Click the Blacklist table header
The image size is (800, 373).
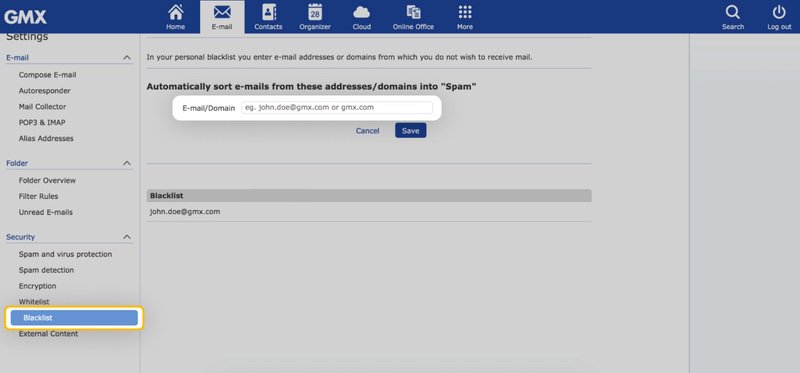[x=369, y=195]
